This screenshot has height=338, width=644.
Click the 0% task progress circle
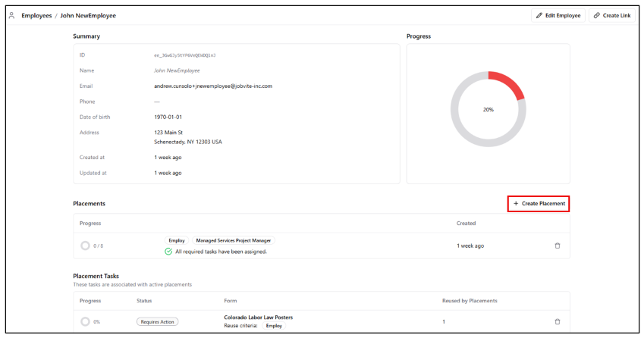[x=85, y=321]
